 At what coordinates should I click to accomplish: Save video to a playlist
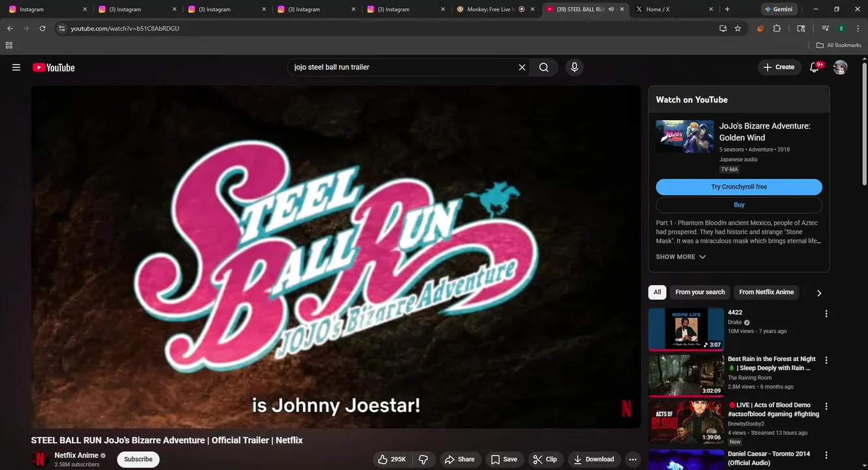point(504,460)
